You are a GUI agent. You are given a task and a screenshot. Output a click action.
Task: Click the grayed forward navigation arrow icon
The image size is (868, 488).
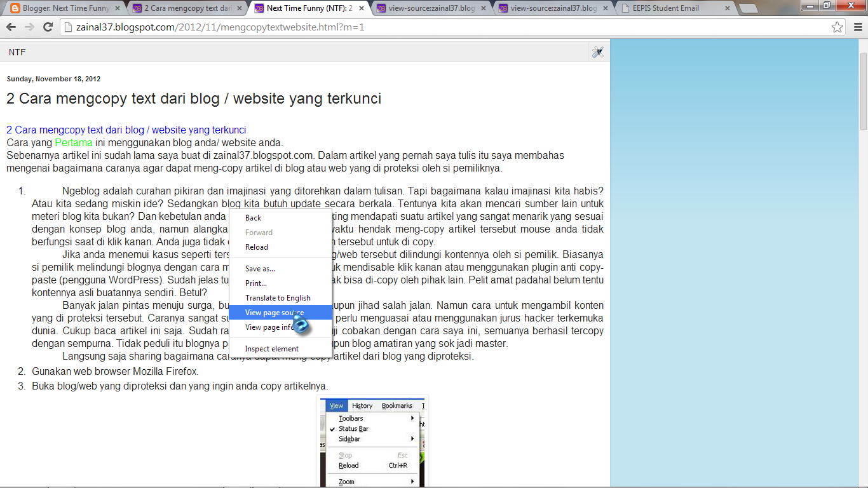click(29, 27)
